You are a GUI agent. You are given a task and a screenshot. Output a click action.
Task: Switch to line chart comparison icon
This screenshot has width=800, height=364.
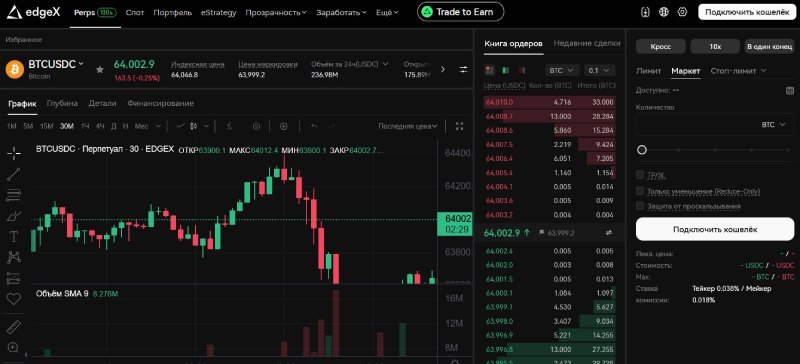click(x=181, y=126)
